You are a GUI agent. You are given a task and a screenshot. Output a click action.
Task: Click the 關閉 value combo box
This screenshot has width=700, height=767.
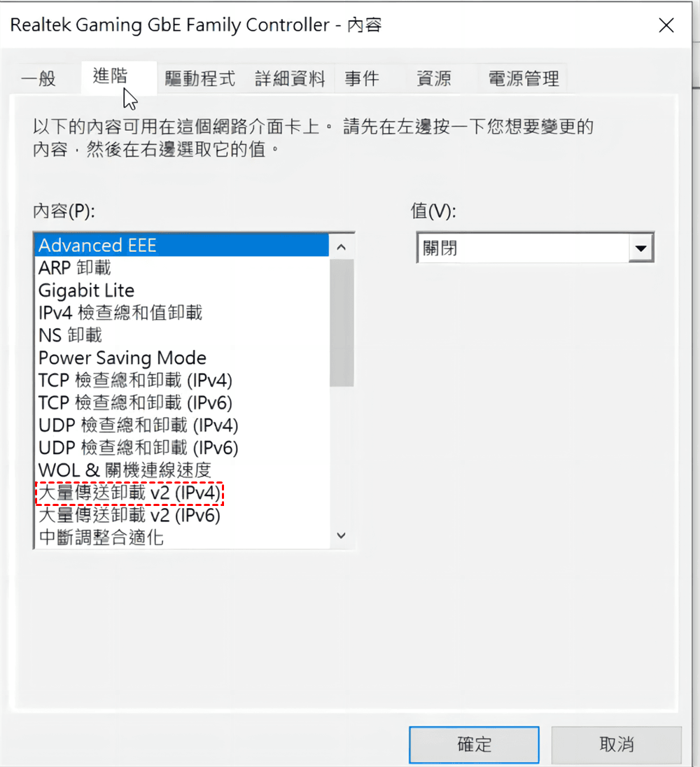tap(535, 248)
